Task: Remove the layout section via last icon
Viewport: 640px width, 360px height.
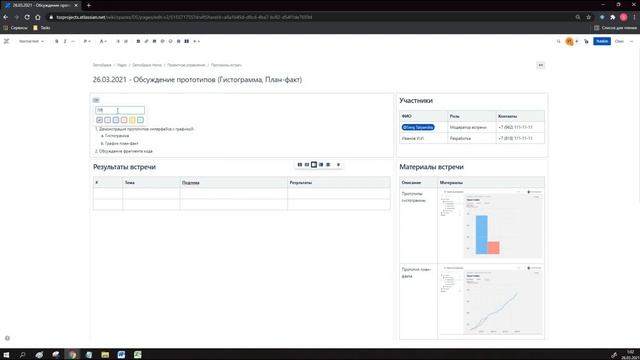Action: click(338, 164)
